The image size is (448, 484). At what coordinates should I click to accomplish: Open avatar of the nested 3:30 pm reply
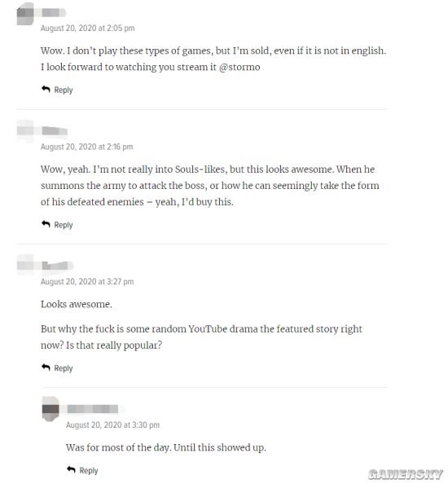tap(51, 409)
